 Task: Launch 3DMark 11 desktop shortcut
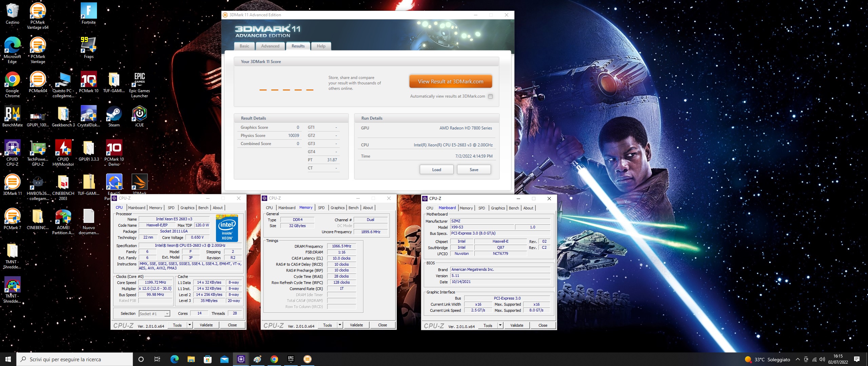(12, 185)
